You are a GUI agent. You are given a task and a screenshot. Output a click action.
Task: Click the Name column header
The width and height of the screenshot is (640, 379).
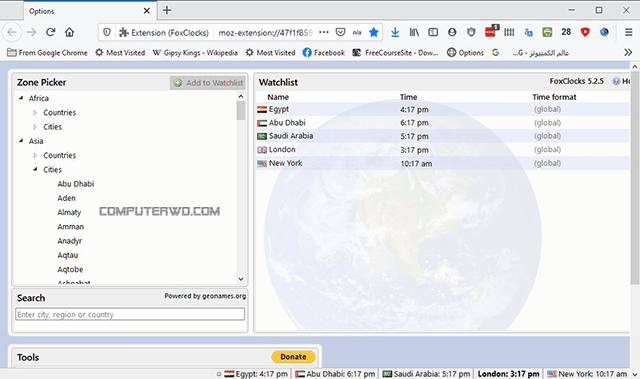coord(278,97)
